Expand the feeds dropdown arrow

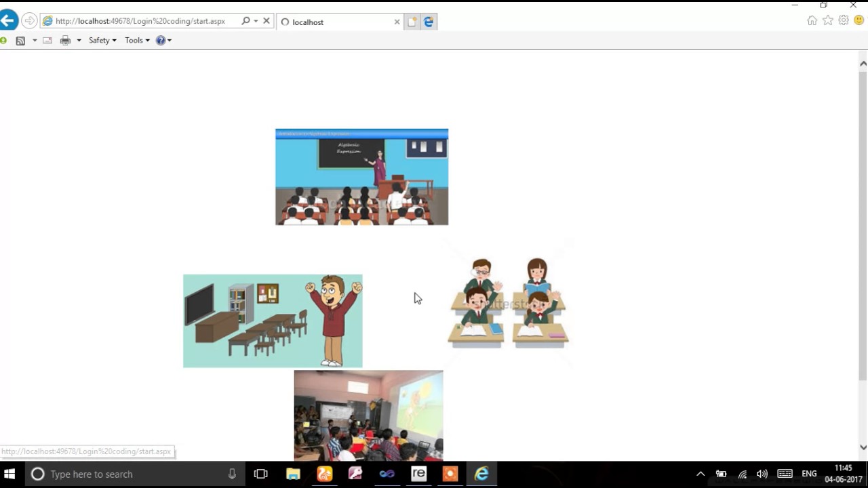(x=35, y=41)
